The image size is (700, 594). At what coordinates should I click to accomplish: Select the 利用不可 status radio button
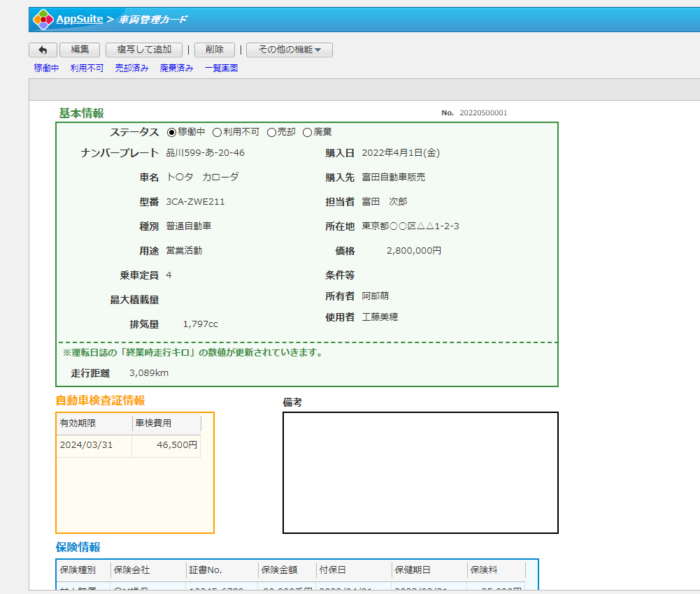point(217,133)
